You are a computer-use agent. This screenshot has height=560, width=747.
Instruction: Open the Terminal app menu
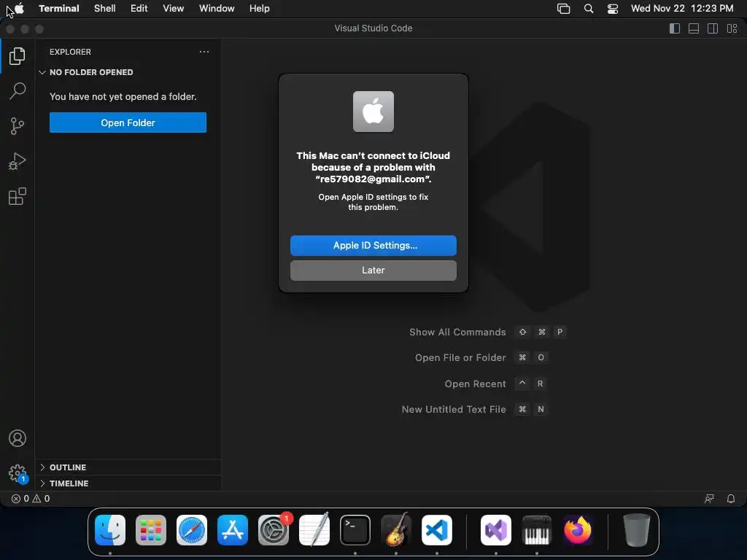59,9
